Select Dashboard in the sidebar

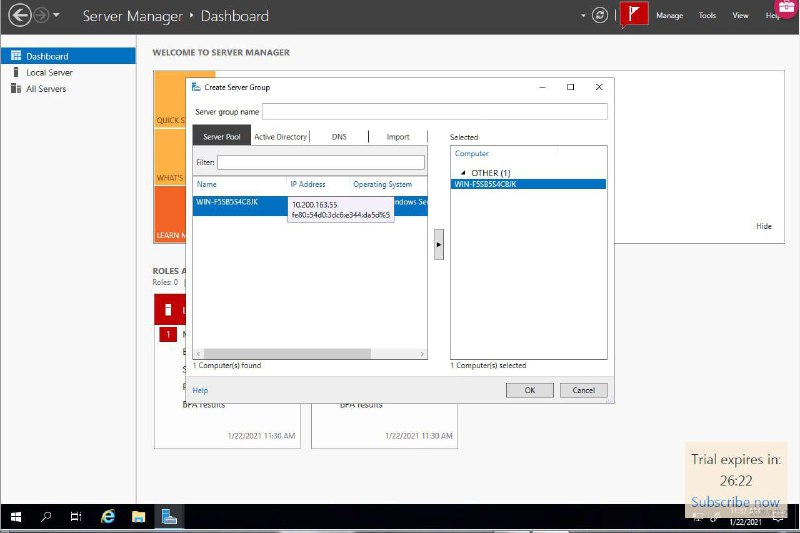click(68, 56)
